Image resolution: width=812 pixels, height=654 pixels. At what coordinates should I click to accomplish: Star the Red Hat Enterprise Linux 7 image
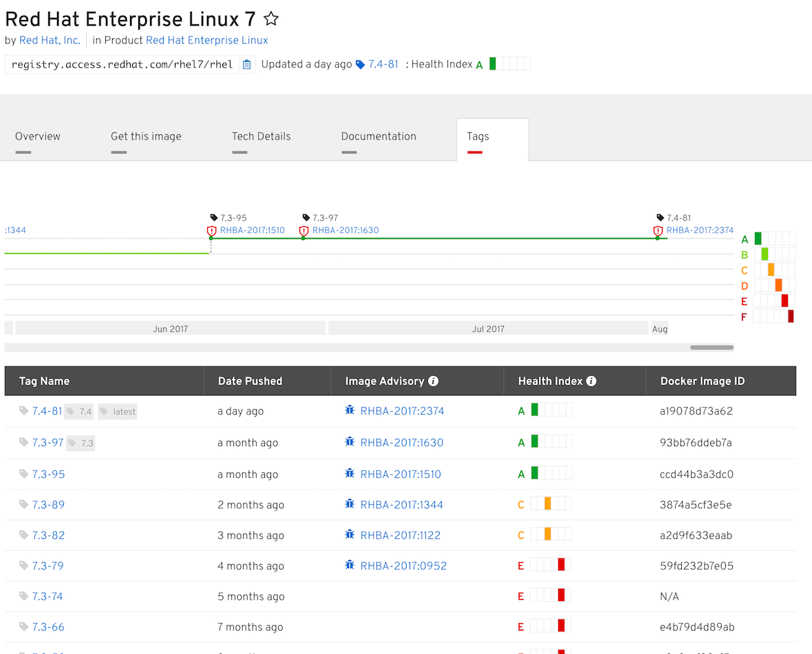click(271, 19)
